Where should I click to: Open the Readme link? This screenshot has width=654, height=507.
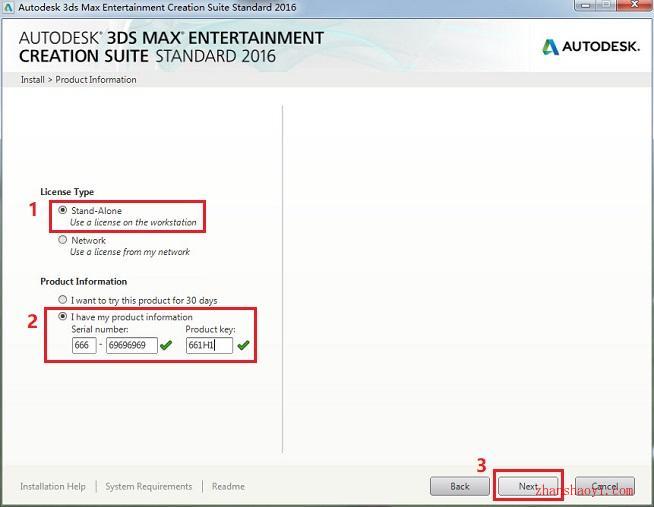(x=228, y=487)
